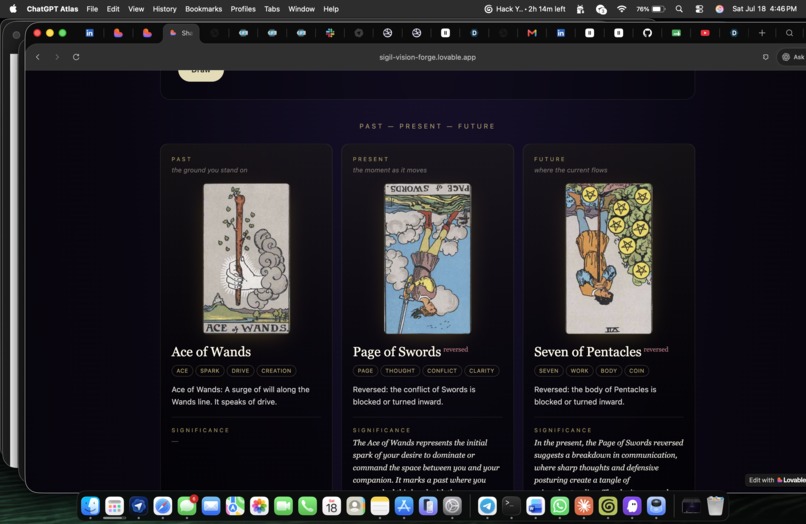Open the Profiles menu
Viewport: 806px width, 524px height.
[243, 9]
